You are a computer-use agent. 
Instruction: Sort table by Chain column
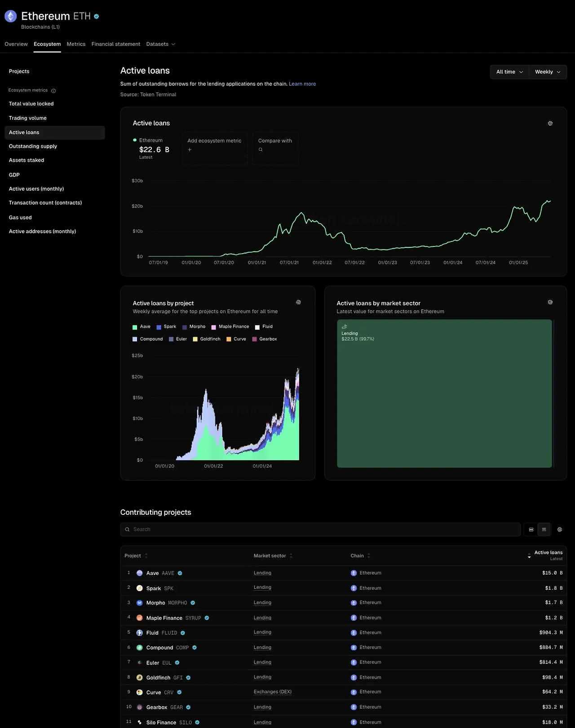361,556
